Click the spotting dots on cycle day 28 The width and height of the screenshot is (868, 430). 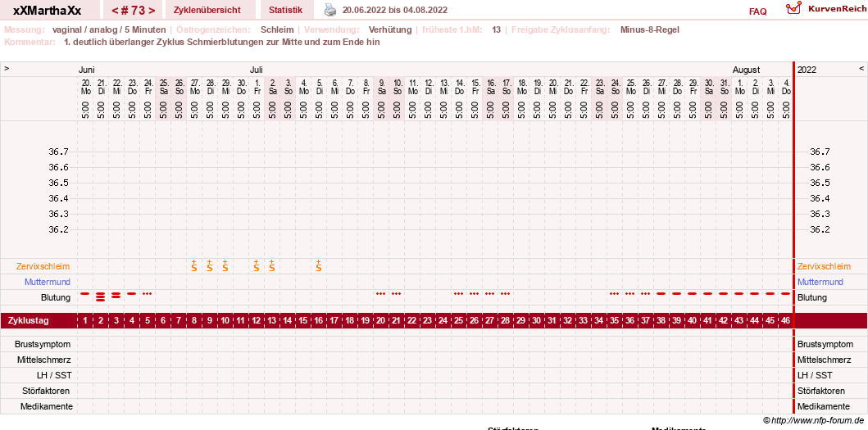coord(505,293)
